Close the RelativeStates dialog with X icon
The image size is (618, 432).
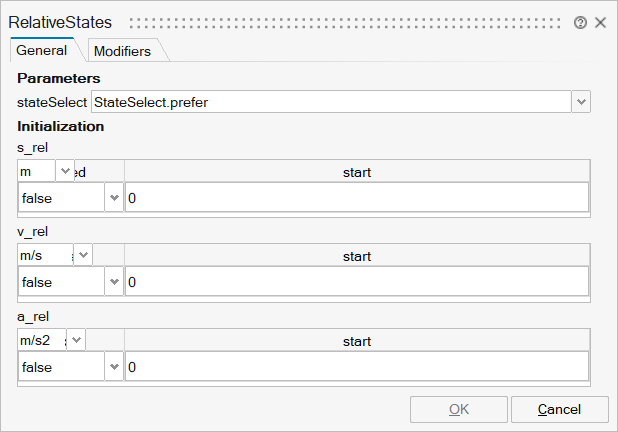click(x=600, y=22)
